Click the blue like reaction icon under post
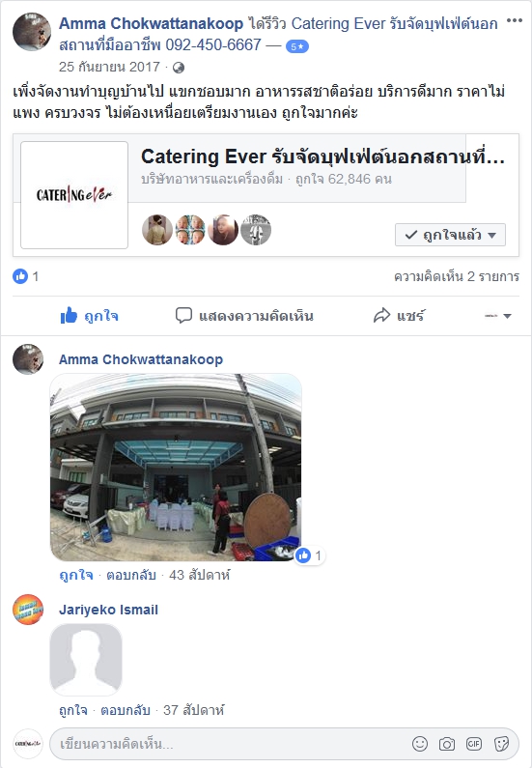The width and height of the screenshot is (532, 768). [20, 276]
